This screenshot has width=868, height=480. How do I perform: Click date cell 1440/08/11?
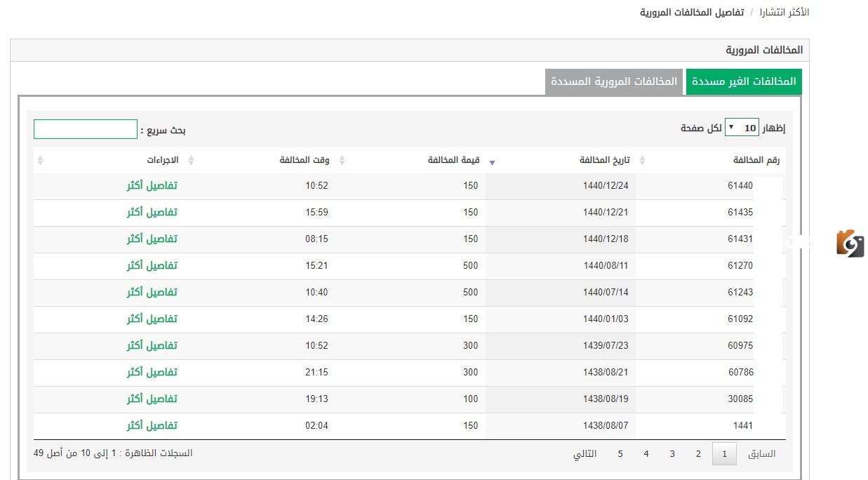point(606,266)
